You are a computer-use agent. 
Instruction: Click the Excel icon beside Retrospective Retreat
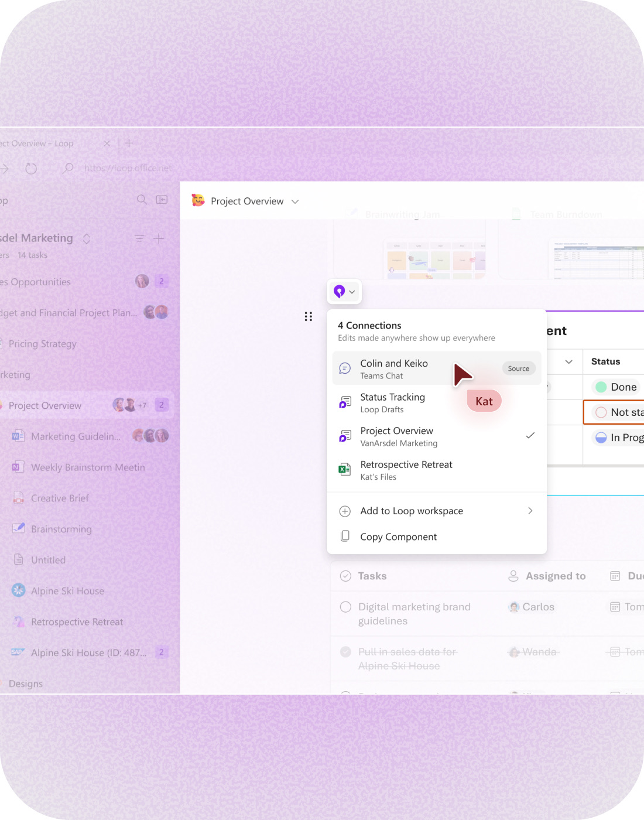(x=345, y=469)
